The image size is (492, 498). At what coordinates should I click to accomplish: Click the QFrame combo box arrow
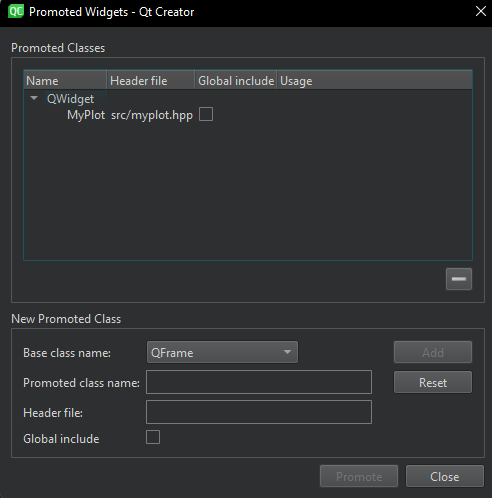pos(287,352)
